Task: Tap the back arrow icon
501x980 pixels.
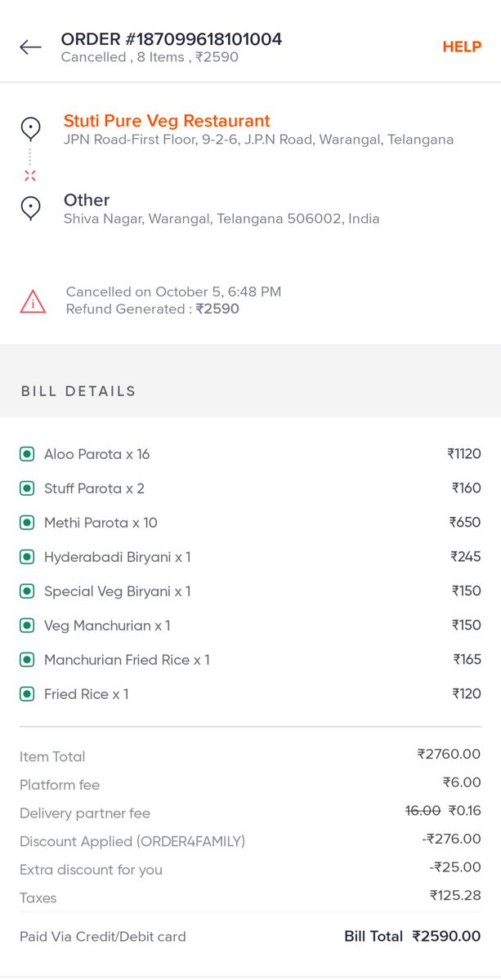Action: pyautogui.click(x=30, y=47)
